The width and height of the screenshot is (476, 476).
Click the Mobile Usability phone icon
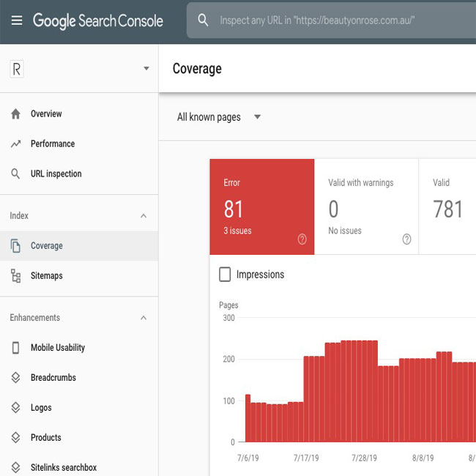pyautogui.click(x=15, y=348)
